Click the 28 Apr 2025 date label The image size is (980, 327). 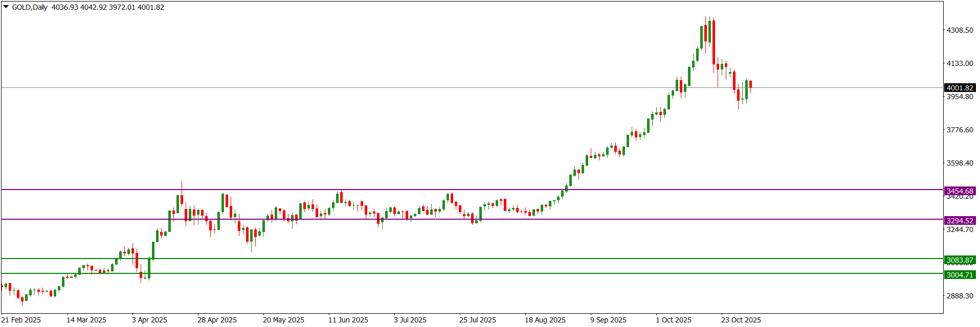click(217, 320)
